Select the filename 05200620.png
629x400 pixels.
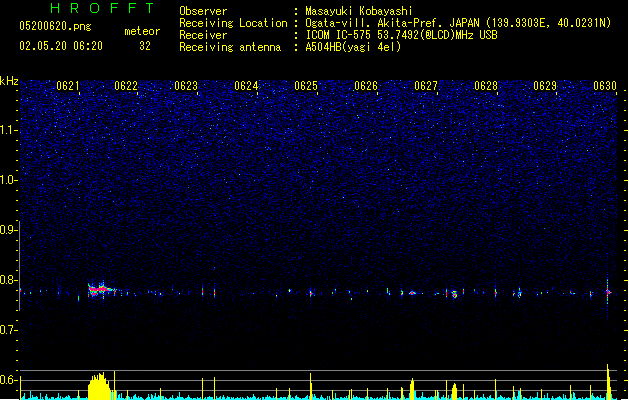tap(55, 27)
